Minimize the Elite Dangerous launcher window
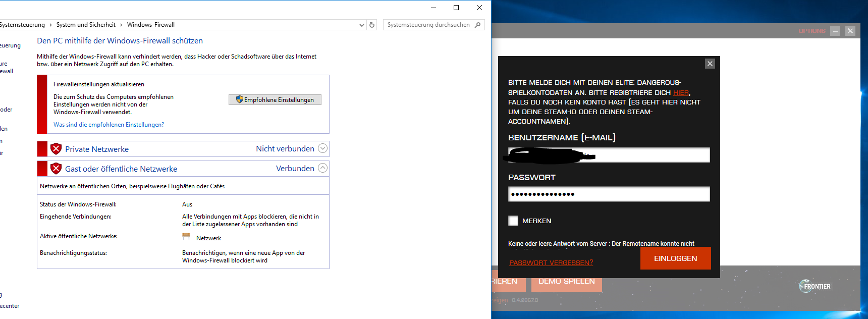This screenshot has width=868, height=319. tap(835, 31)
